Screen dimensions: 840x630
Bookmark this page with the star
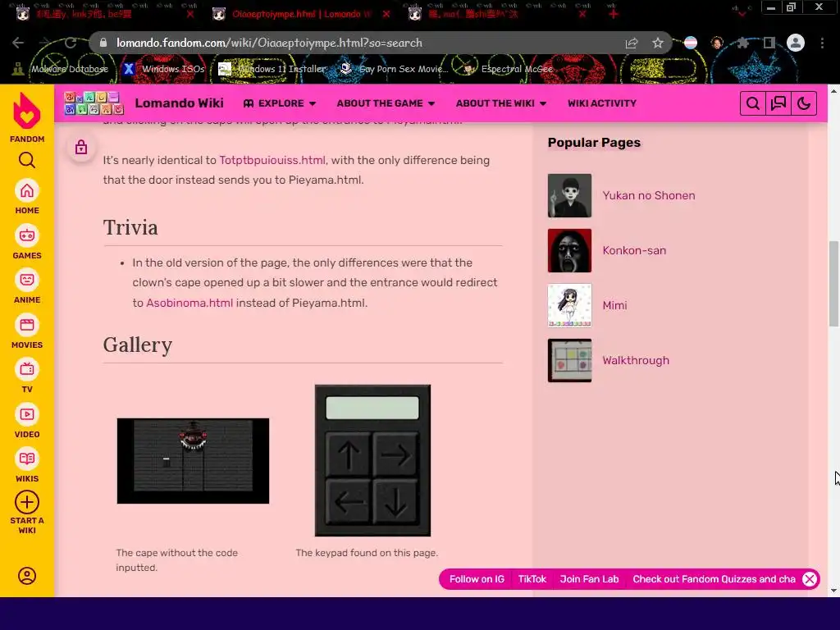[658, 43]
